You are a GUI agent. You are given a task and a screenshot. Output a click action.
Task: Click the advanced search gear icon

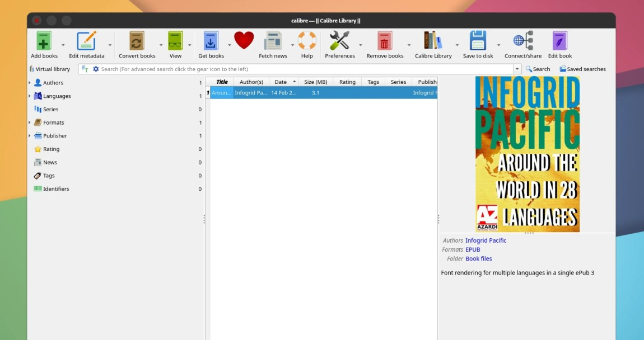[96, 69]
